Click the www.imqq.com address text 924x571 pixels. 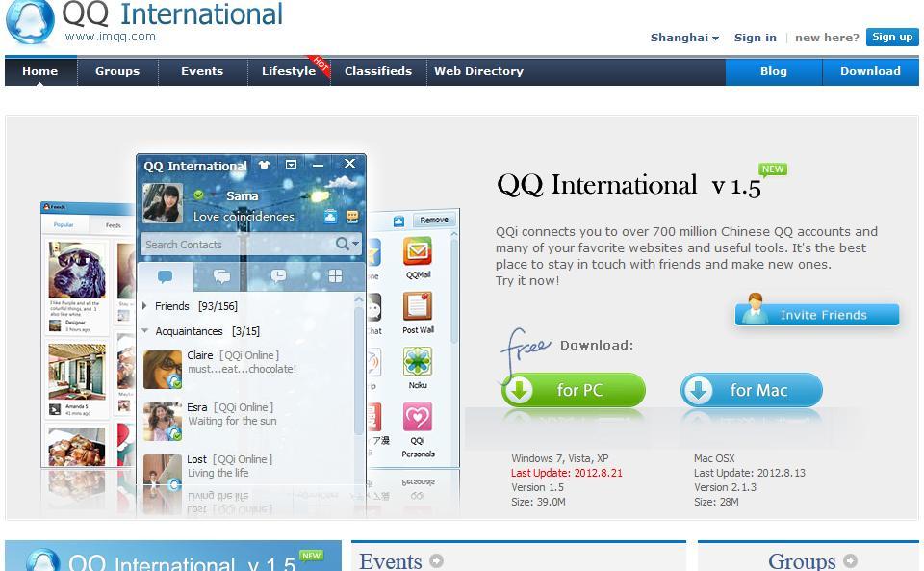click(x=110, y=37)
